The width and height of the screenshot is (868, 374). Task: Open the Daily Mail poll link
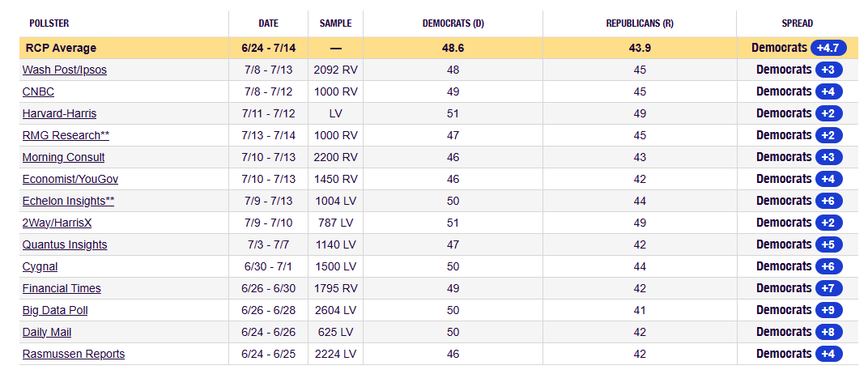point(46,332)
